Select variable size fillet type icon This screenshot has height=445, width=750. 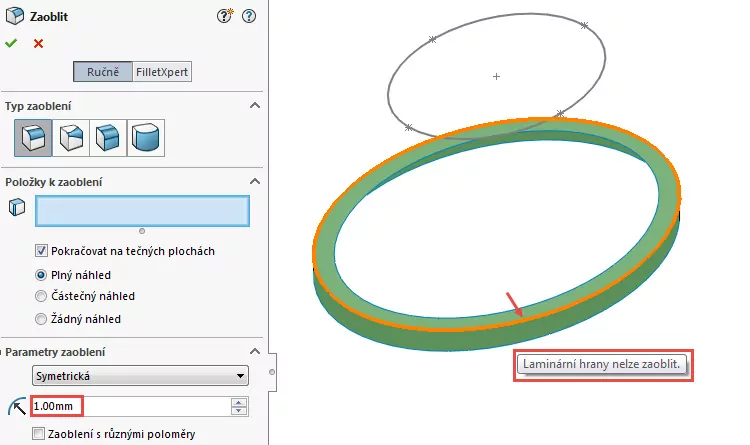coord(71,138)
